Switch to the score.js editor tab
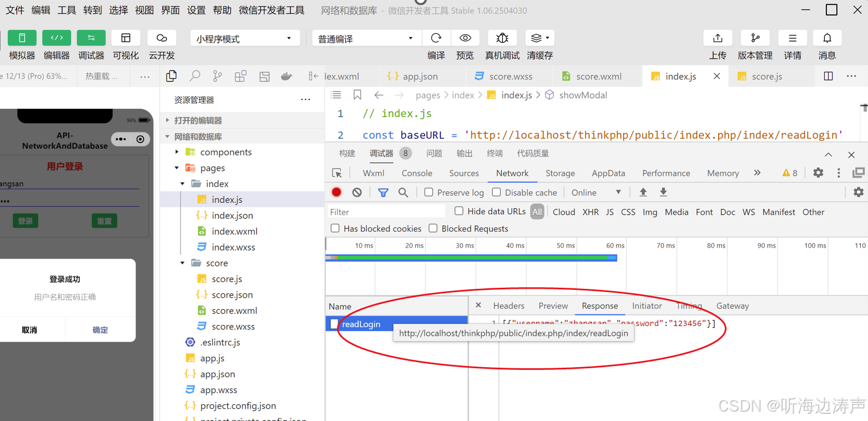Image resolution: width=868 pixels, height=421 pixels. (767, 77)
